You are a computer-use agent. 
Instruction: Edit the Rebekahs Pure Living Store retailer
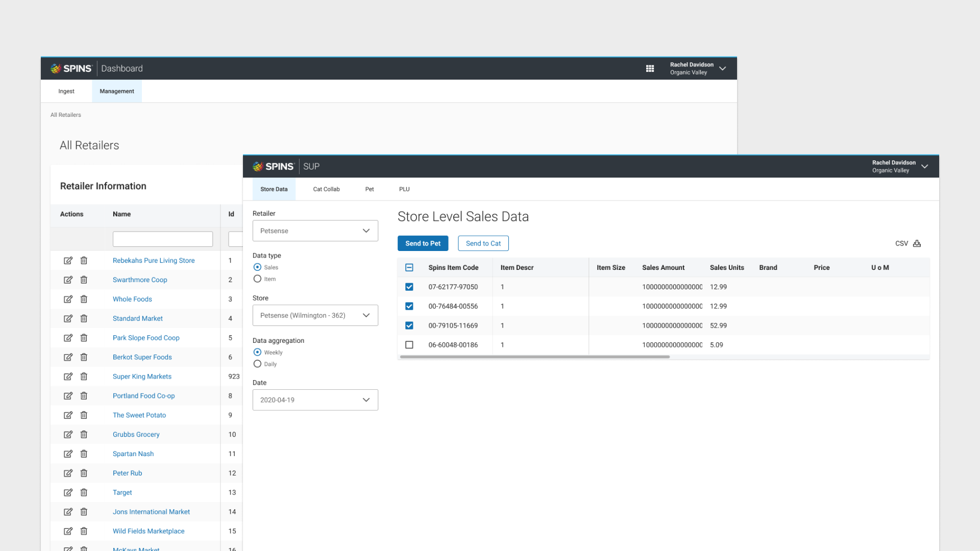(x=68, y=261)
